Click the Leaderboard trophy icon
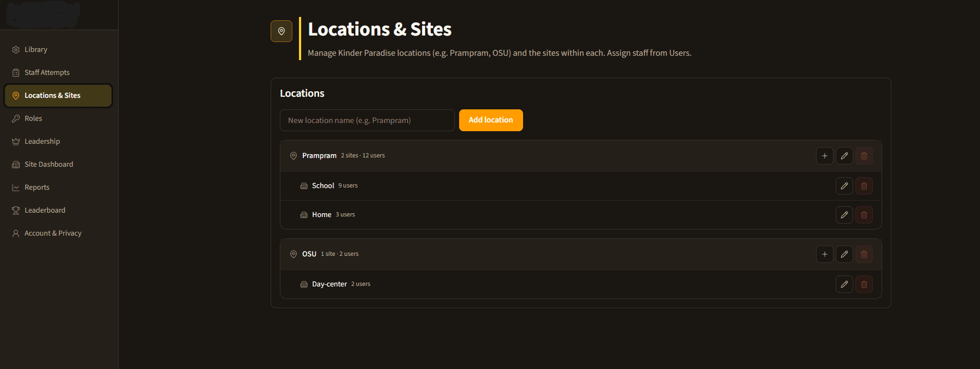The image size is (980, 369). click(16, 210)
